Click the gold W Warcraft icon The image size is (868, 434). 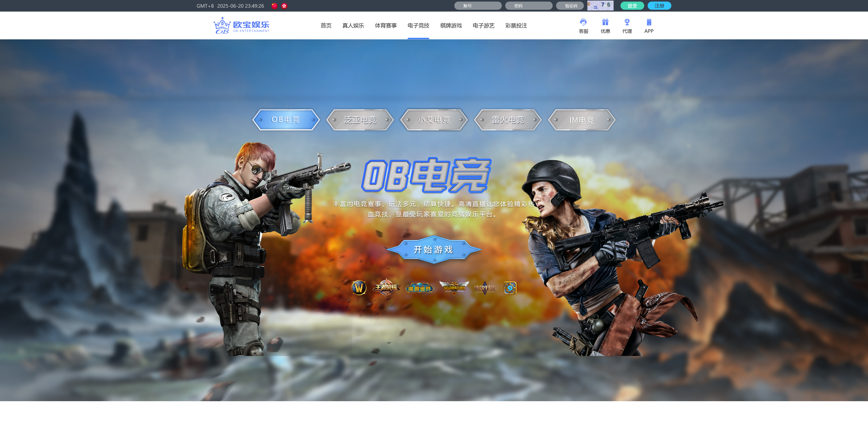pyautogui.click(x=359, y=288)
